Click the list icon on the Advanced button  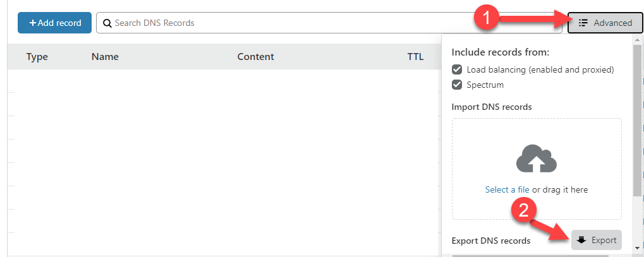point(583,23)
